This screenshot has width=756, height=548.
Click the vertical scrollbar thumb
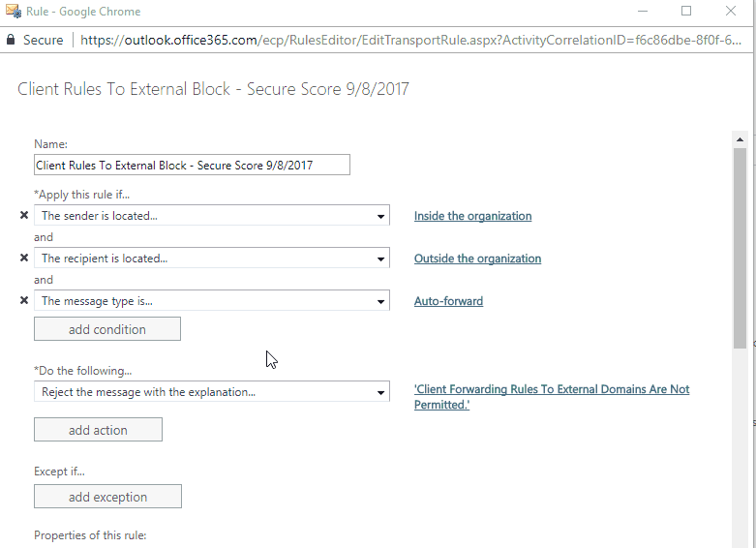tap(740, 248)
